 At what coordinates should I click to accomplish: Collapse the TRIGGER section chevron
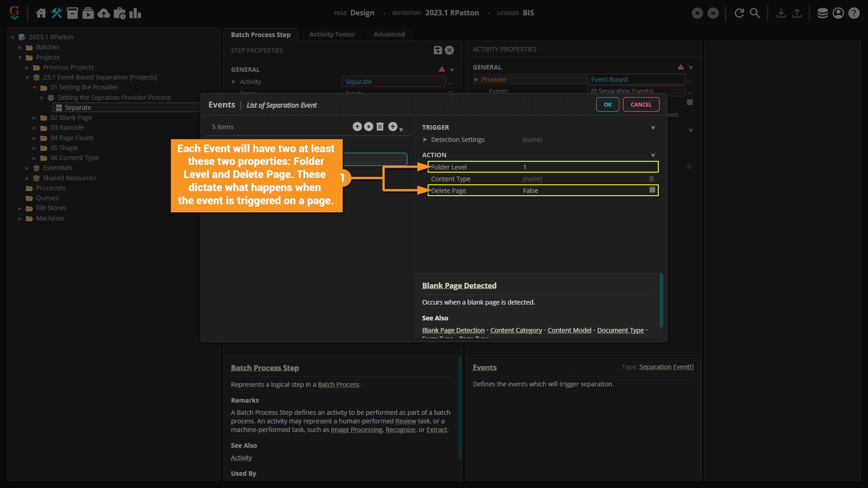653,127
